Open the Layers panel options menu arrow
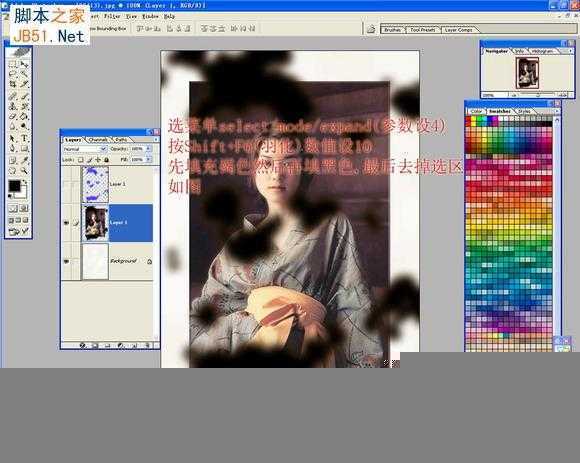 click(x=156, y=139)
